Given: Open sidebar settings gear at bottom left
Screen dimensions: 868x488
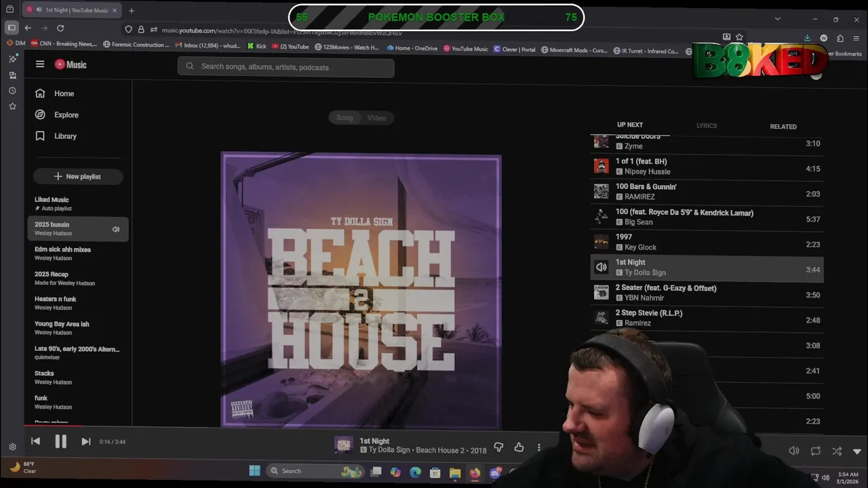Looking at the screenshot, I should pyautogui.click(x=12, y=447).
